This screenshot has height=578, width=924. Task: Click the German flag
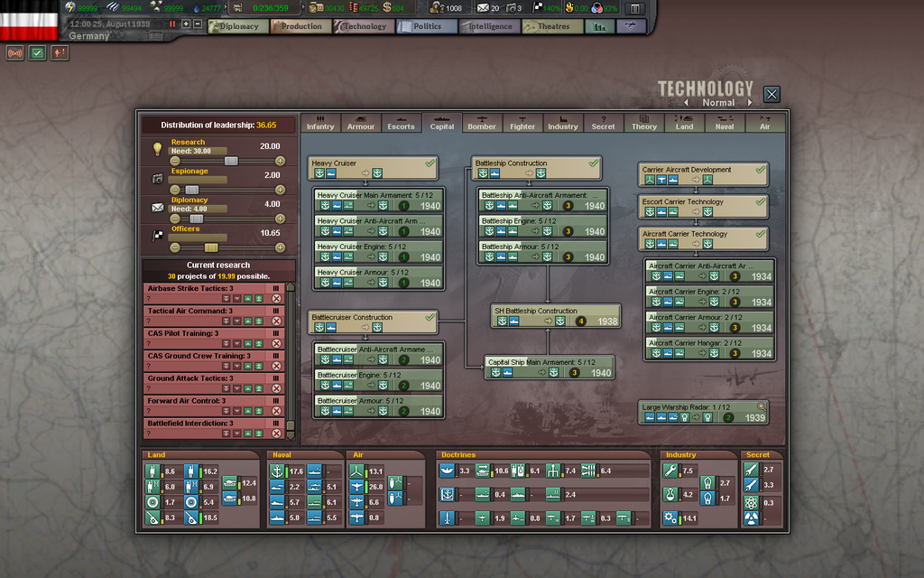click(29, 22)
